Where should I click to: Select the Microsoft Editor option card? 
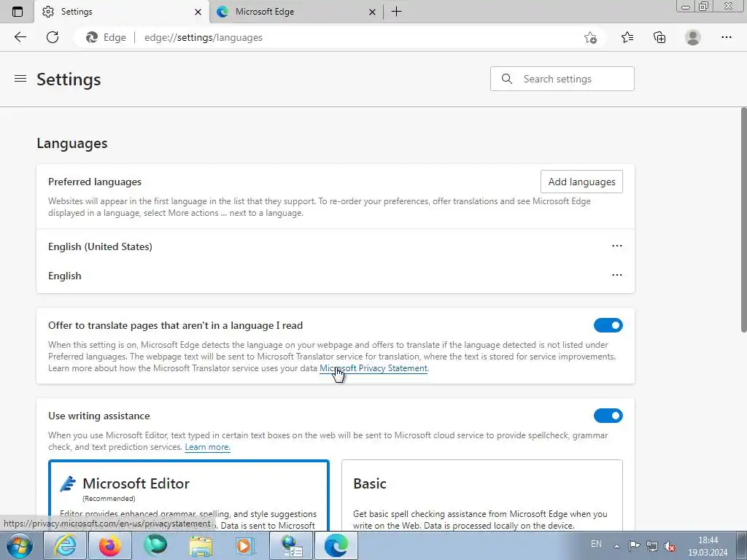189,495
